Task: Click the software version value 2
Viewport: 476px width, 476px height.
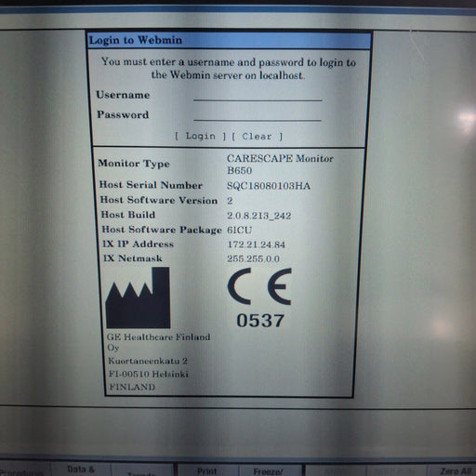Action: (x=230, y=201)
